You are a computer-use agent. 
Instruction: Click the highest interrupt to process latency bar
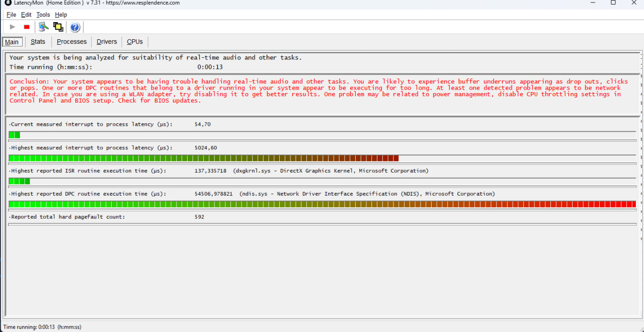[x=323, y=158]
